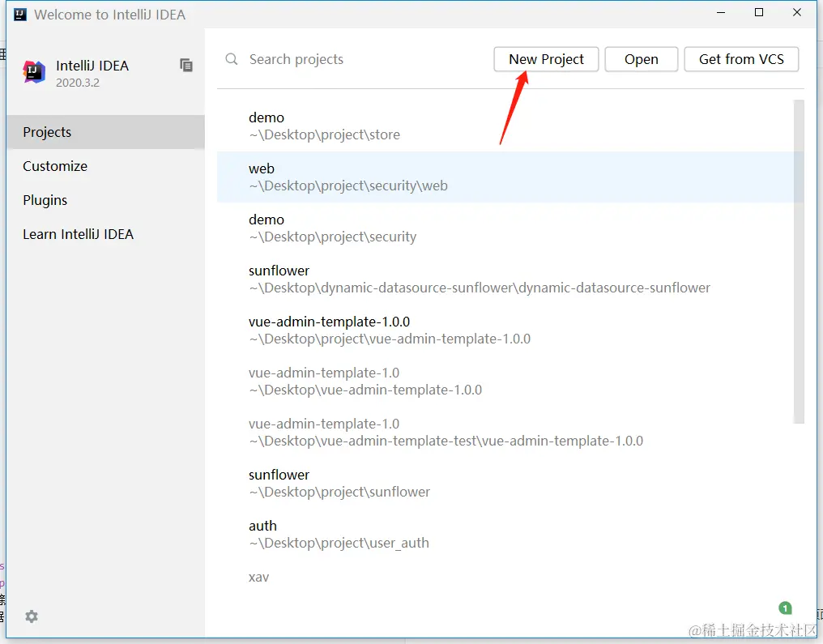
Task: Open the Plugins section
Action: click(x=105, y=200)
